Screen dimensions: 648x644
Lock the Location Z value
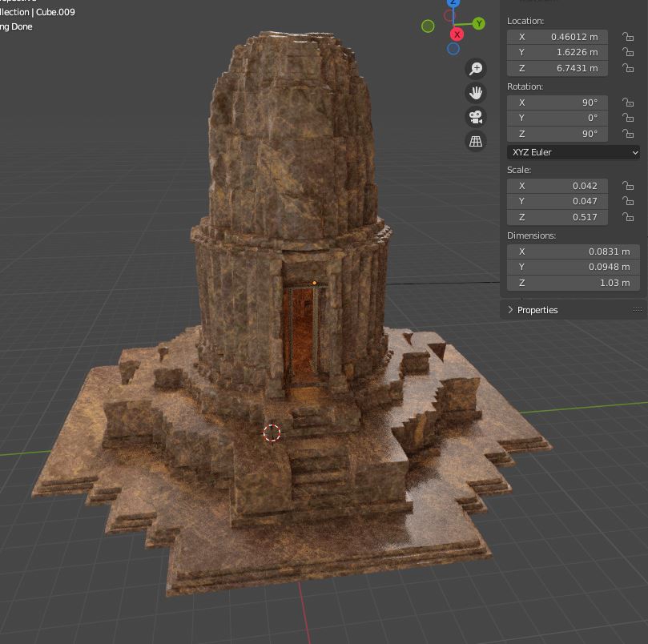[x=628, y=68]
